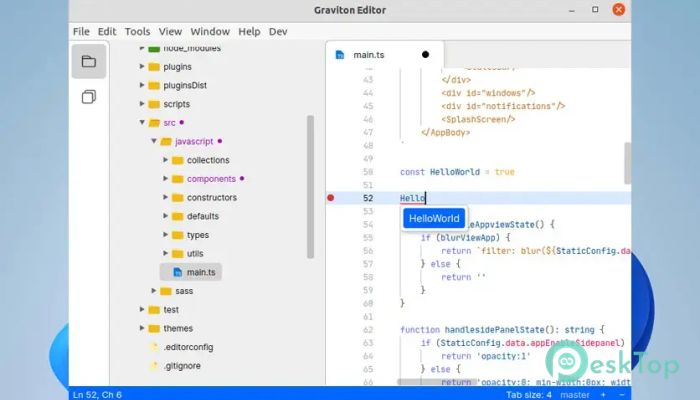Screen dimensions: 700x400
Task: Open the Explorer folder icon in sidebar
Action: (89, 62)
